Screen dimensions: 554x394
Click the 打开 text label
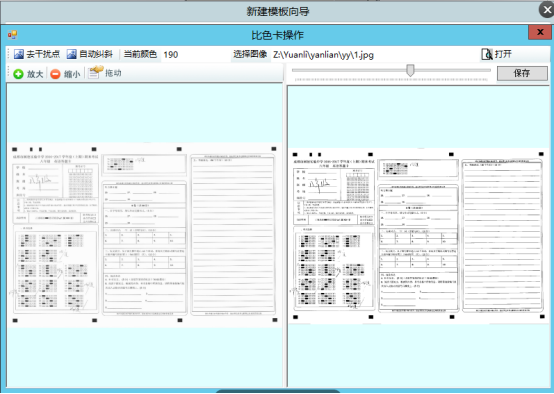pos(503,54)
